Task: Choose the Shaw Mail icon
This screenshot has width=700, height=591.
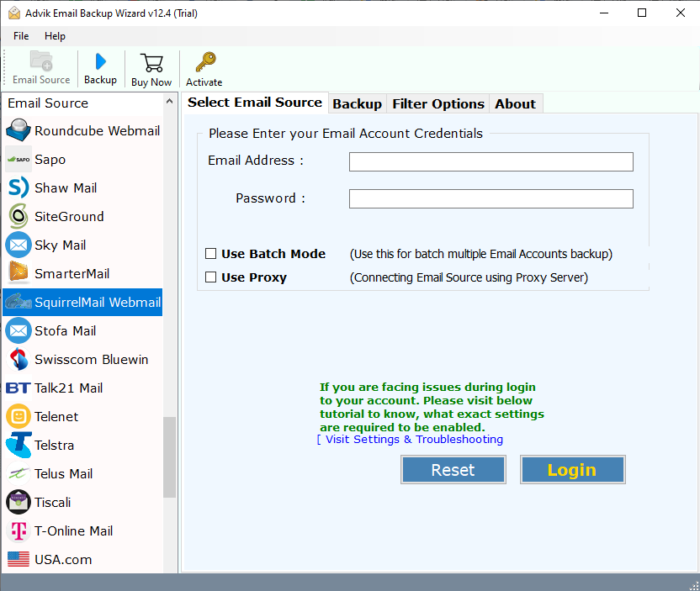Action: tap(19, 187)
